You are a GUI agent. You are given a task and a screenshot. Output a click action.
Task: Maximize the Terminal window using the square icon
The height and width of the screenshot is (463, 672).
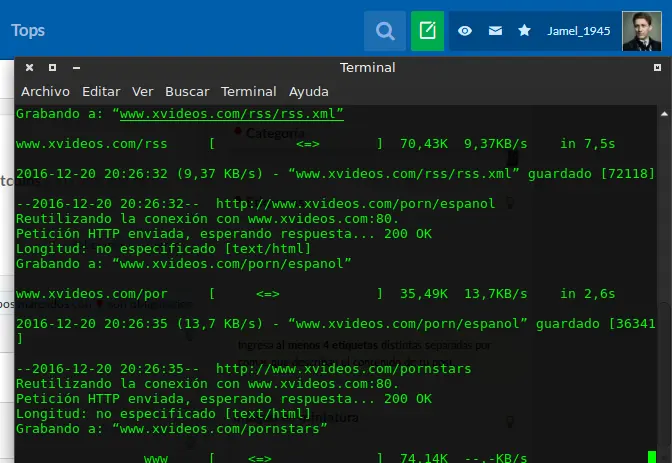click(x=52, y=67)
